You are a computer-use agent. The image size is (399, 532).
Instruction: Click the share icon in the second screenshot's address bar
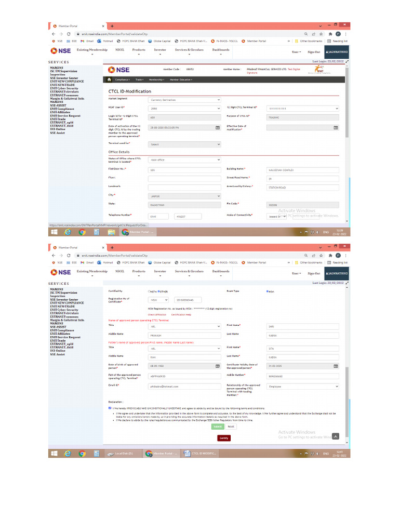pyautogui.click(x=313, y=256)
